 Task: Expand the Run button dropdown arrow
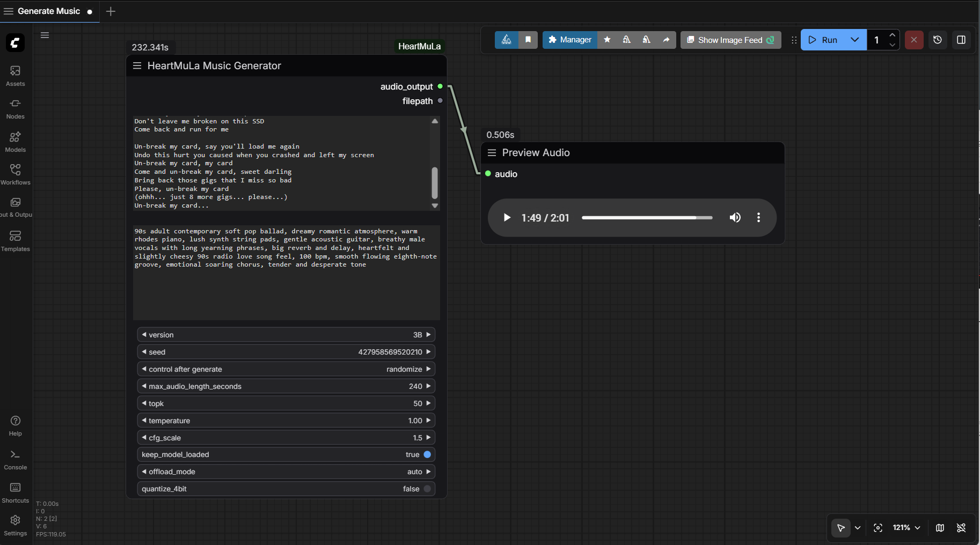point(854,40)
